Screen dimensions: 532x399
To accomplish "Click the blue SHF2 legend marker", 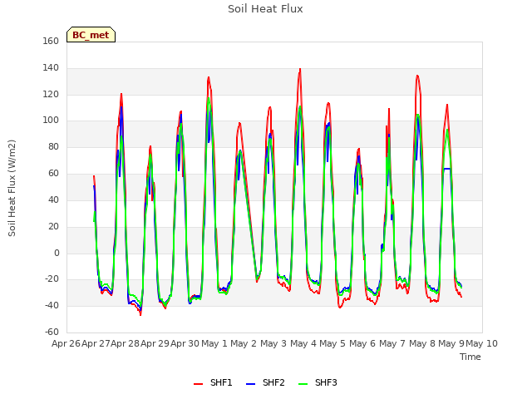I will pos(250,384).
